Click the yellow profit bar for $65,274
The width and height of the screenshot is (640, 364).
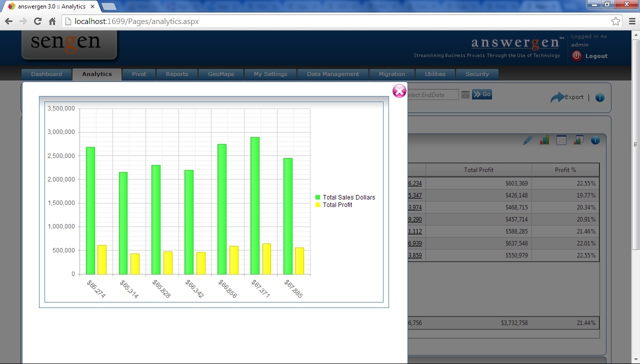pyautogui.click(x=102, y=259)
